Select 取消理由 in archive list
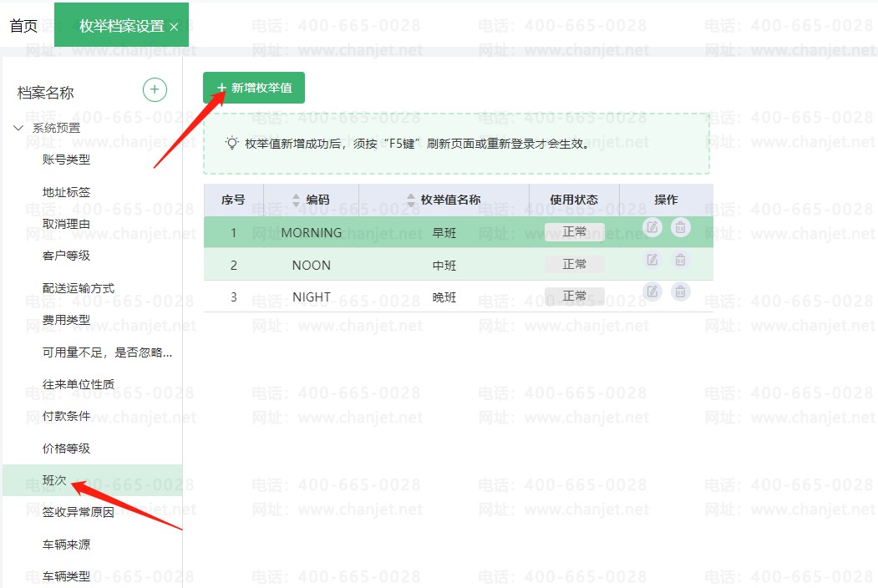 pos(66,224)
